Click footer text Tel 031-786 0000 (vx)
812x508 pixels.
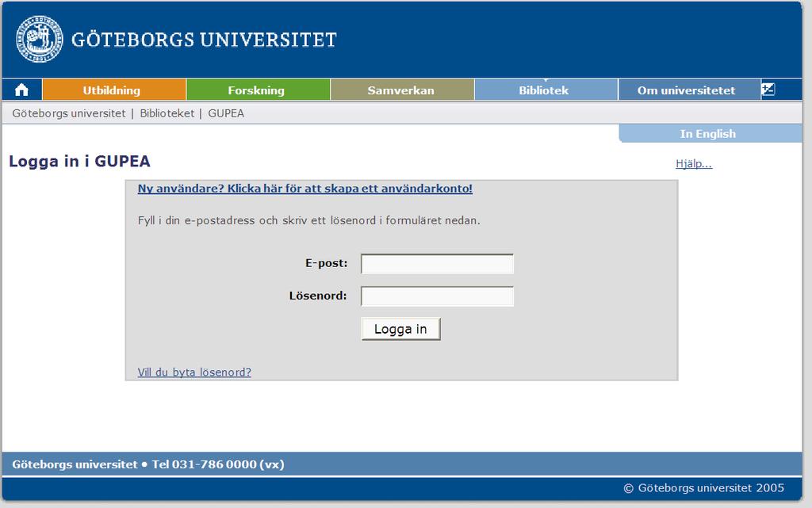click(x=218, y=464)
